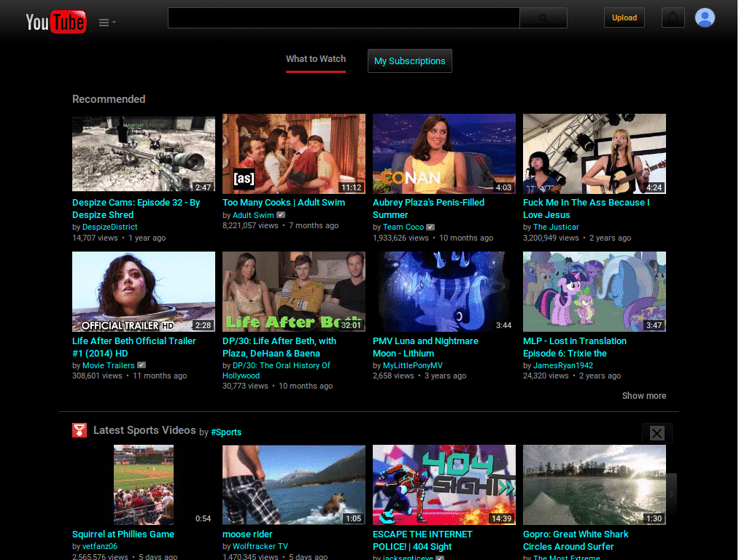Open Squirrel at Phillies Game thumbnail

point(144,485)
